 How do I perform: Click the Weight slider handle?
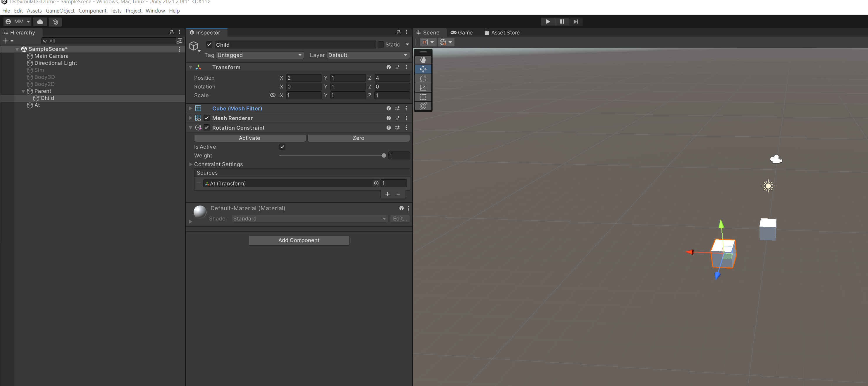point(383,155)
